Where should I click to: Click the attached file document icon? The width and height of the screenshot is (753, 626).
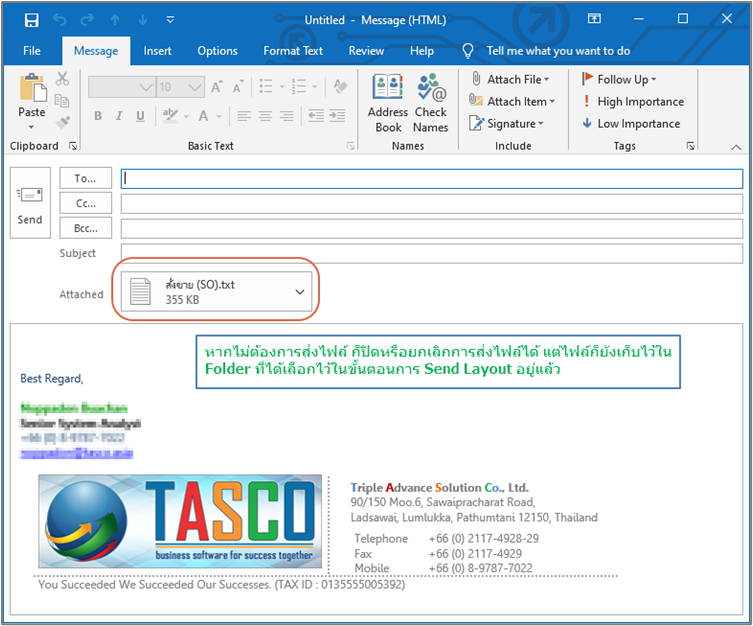(143, 291)
